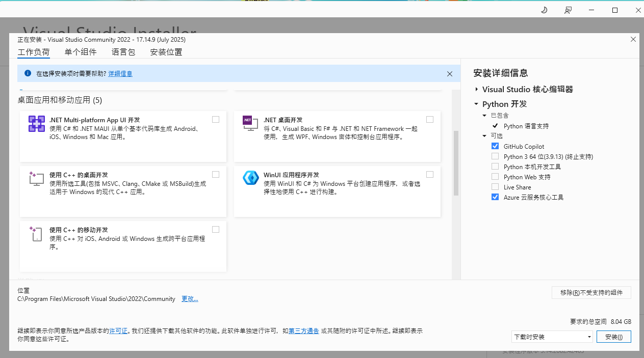Enable the Live Share component
This screenshot has width=644, height=358.
pos(495,187)
